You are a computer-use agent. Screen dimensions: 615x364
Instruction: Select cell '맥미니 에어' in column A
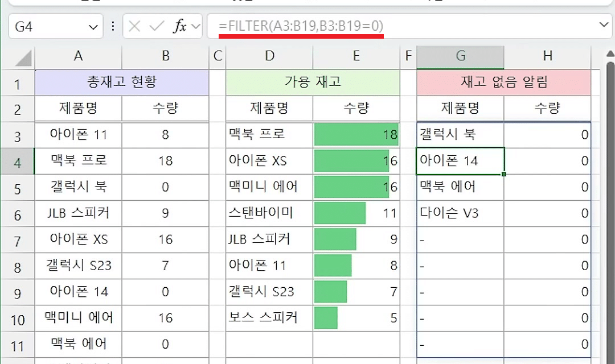(x=79, y=318)
